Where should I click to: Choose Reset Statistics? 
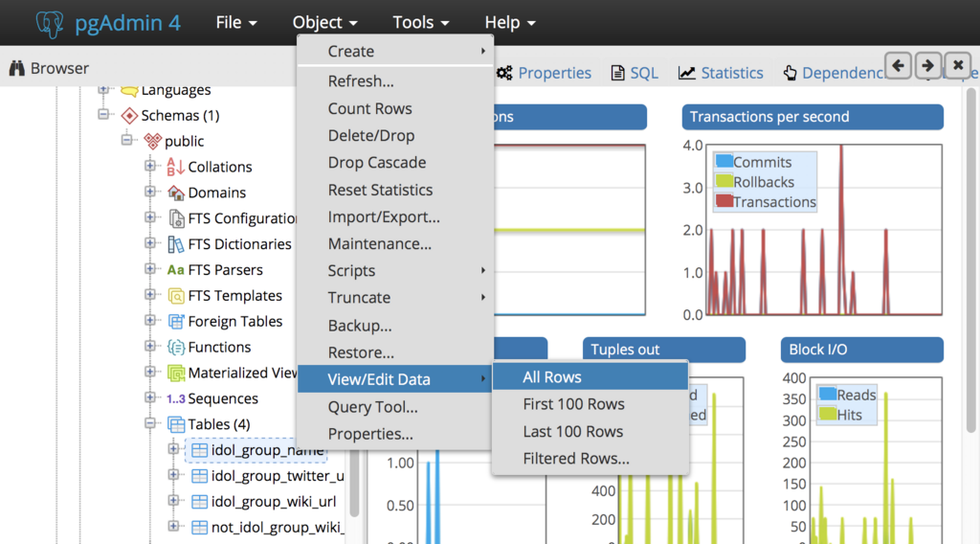point(395,190)
